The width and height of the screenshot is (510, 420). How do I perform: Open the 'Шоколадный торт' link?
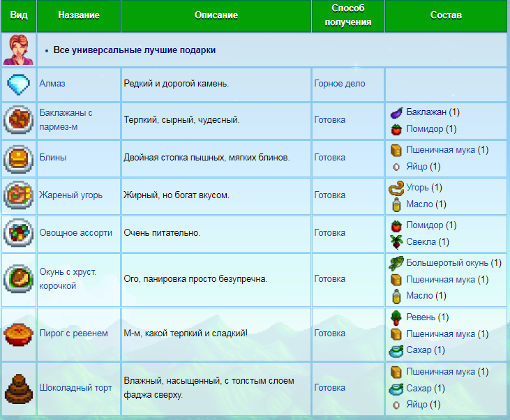click(75, 388)
